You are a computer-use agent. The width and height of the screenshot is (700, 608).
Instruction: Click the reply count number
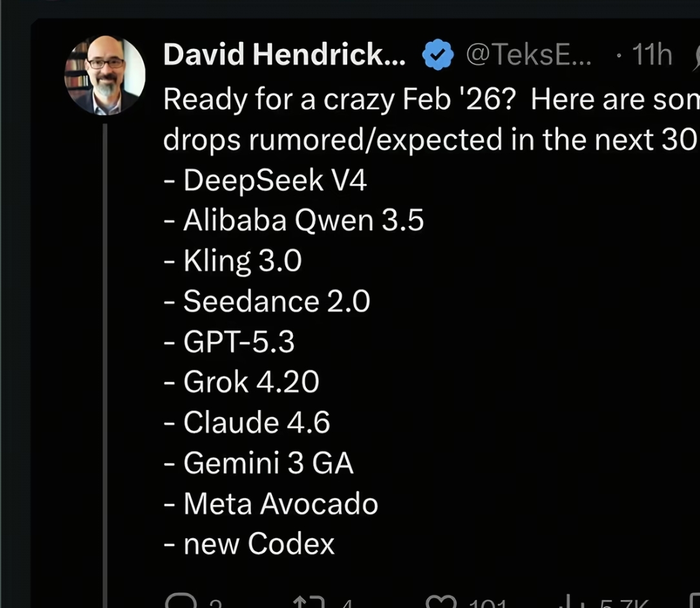(x=215, y=604)
